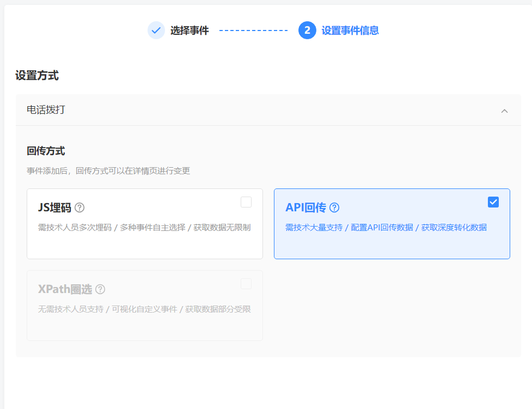The image size is (532, 409).
Task: Click the API回传 description about 深度转化数据
Action: [386, 228]
